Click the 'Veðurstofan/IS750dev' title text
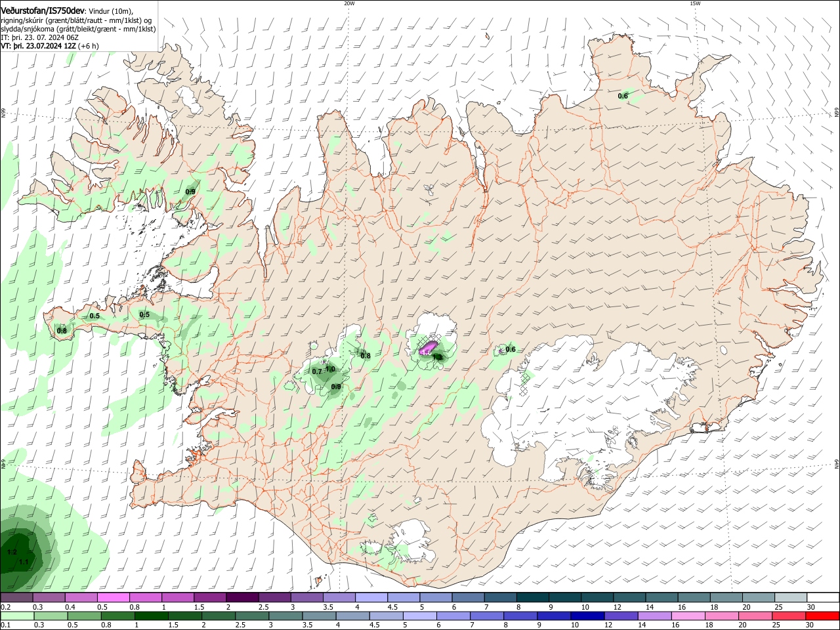Image resolution: width=840 pixels, height=630 pixels. [x=43, y=10]
